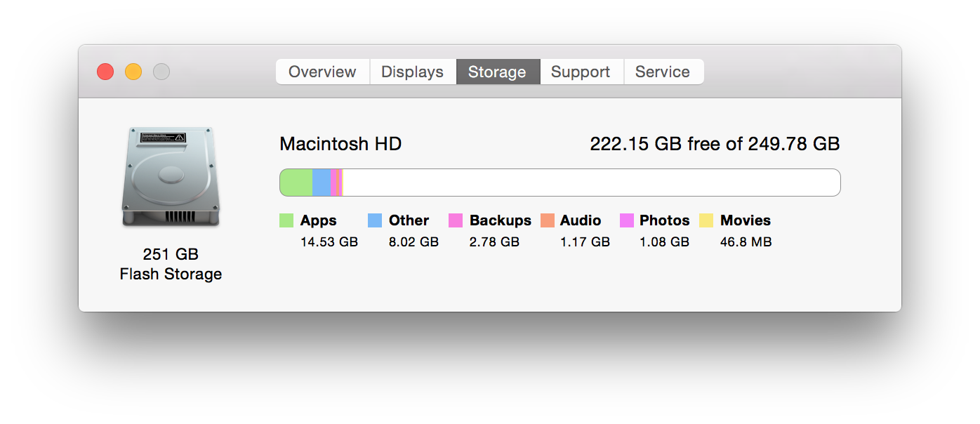
Task: Click the yellow Movies legend swatch
Action: point(706,220)
